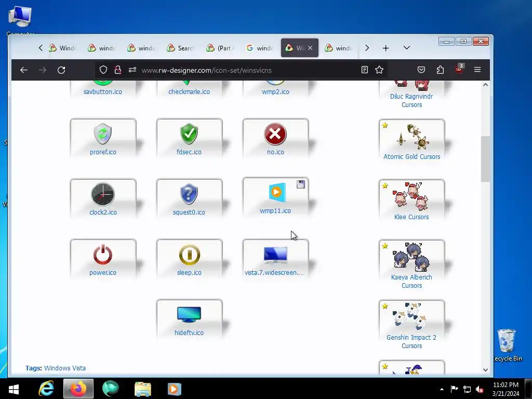This screenshot has height=399, width=532.
Task: Switch to the last 'windo' tab
Action: [x=339, y=48]
